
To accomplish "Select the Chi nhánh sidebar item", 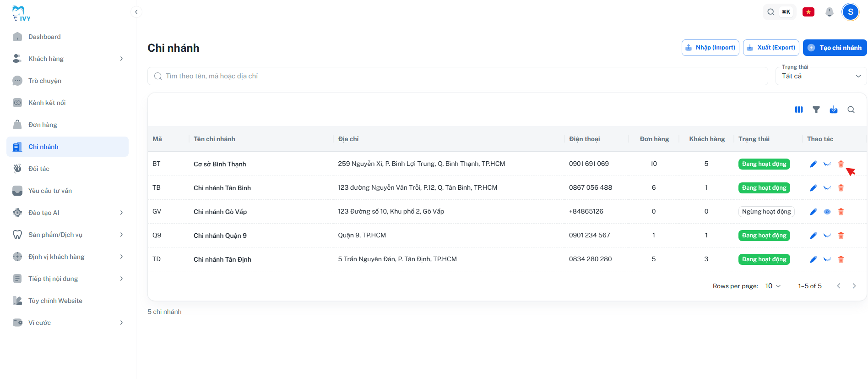I will point(67,147).
